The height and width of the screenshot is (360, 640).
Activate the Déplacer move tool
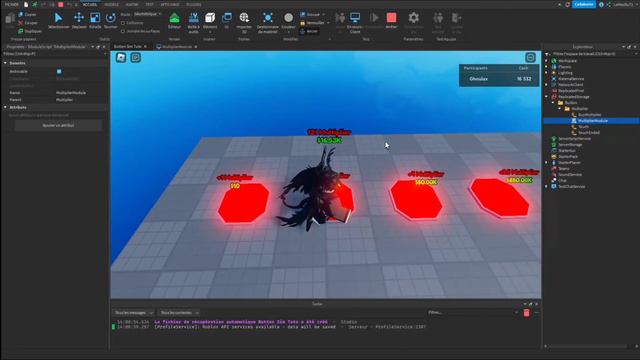[x=79, y=20]
